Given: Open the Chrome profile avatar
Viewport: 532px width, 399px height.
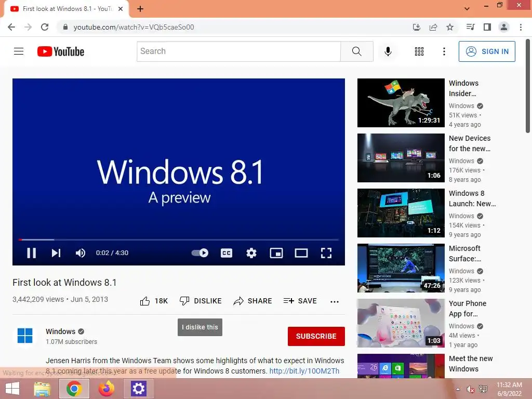Looking at the screenshot, I should pyautogui.click(x=504, y=27).
